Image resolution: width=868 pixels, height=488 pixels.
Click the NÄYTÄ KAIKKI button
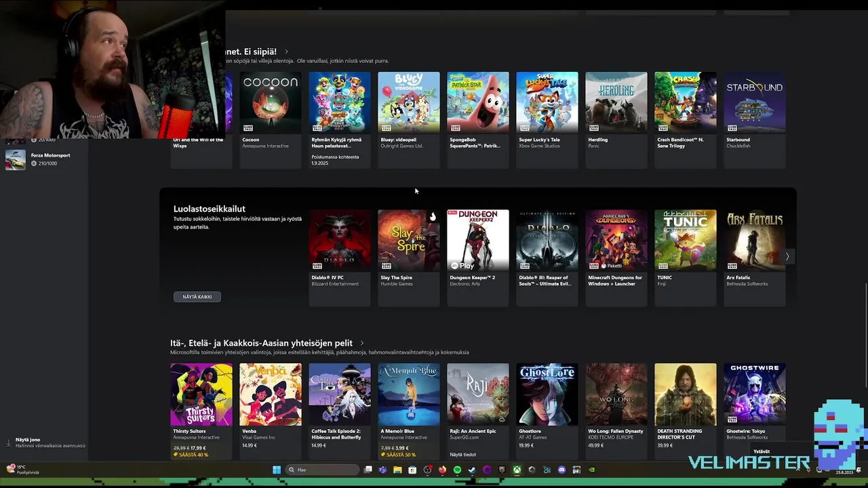197,297
